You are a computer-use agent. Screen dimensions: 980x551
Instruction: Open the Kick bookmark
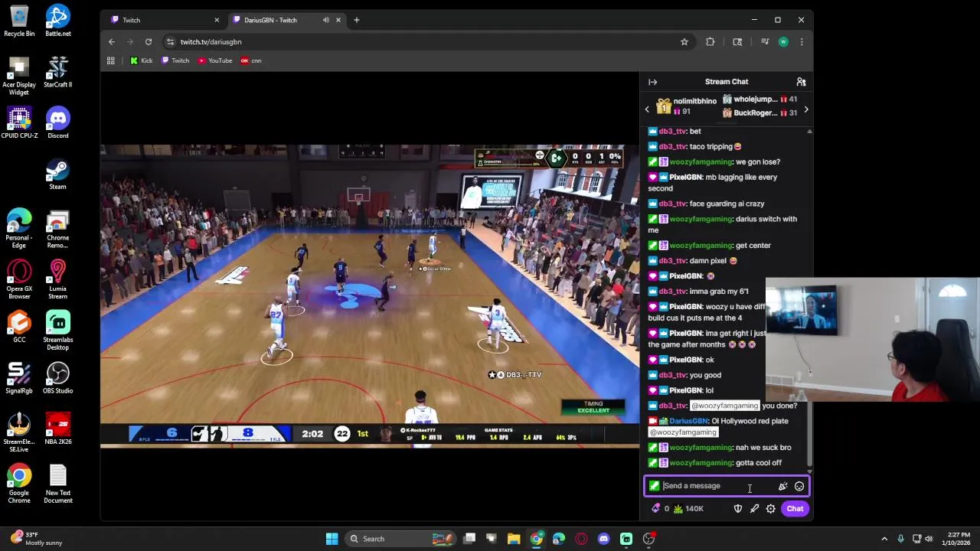tap(141, 60)
